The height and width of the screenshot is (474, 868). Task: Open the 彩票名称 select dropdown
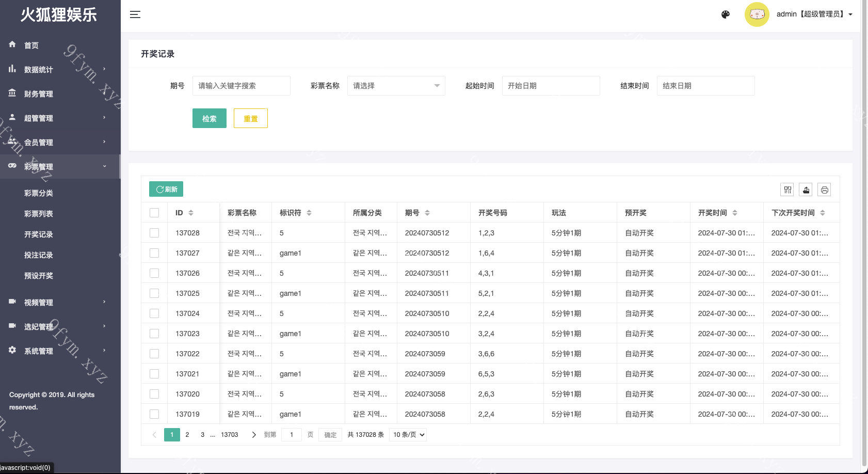(x=396, y=86)
